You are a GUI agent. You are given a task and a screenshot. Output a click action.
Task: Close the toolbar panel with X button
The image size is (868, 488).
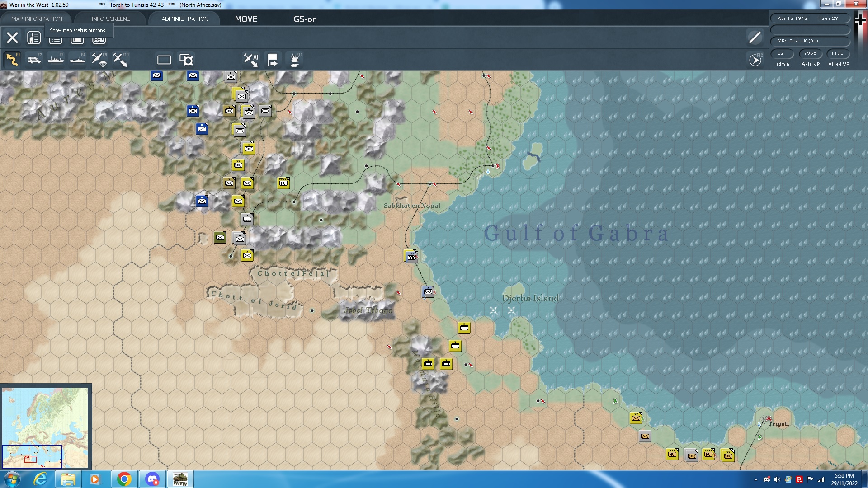pyautogui.click(x=12, y=38)
